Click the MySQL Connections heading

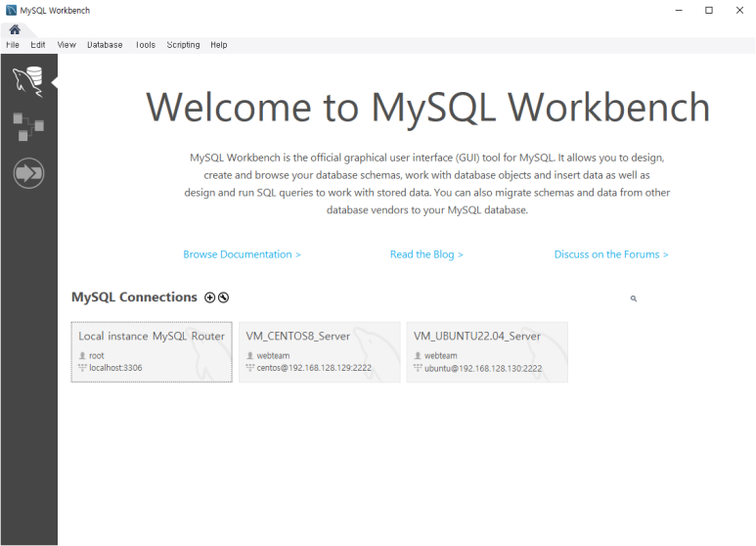pyautogui.click(x=134, y=297)
